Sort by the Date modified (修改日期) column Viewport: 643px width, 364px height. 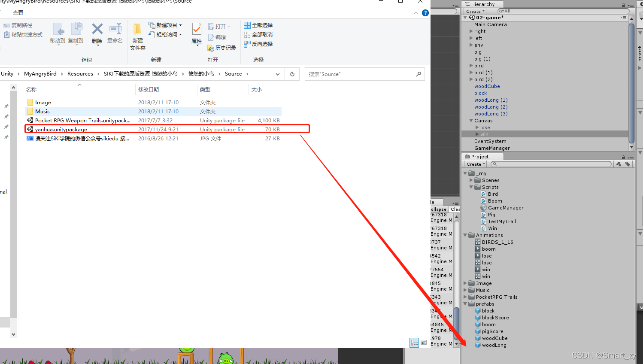[x=149, y=89]
